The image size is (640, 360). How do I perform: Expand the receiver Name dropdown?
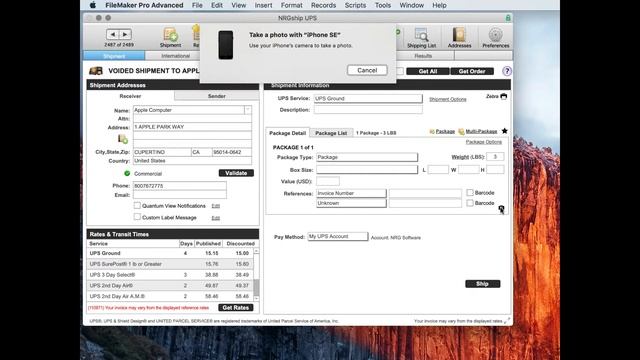(x=248, y=110)
